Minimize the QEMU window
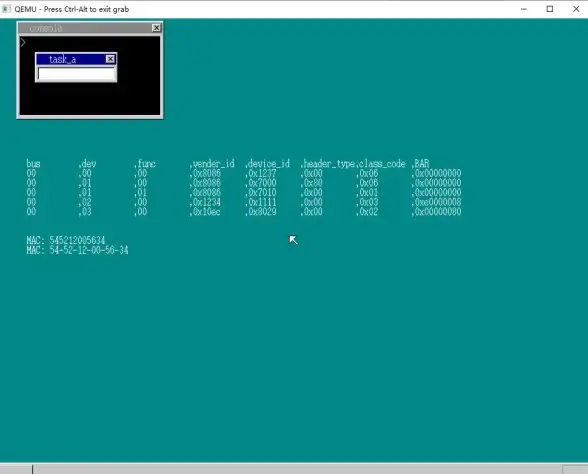This screenshot has width=588, height=474. (524, 9)
